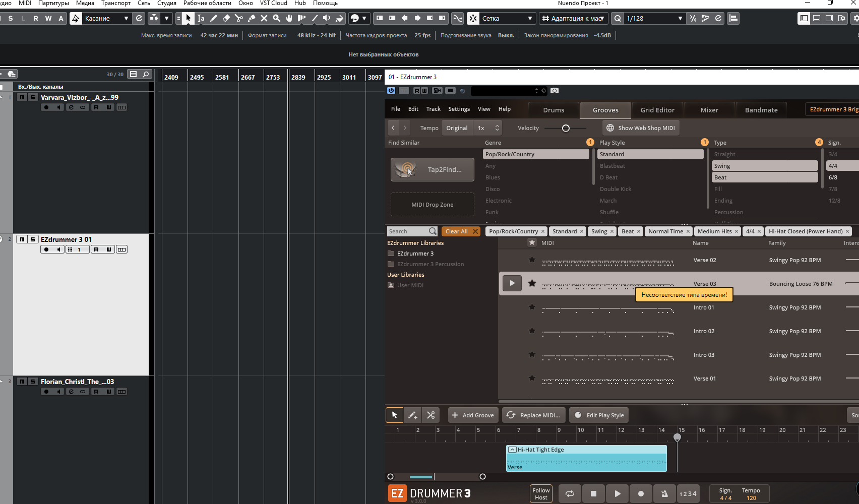Play the Verse 03 groove preview
Viewport: 859px width, 504px height.
512,283
